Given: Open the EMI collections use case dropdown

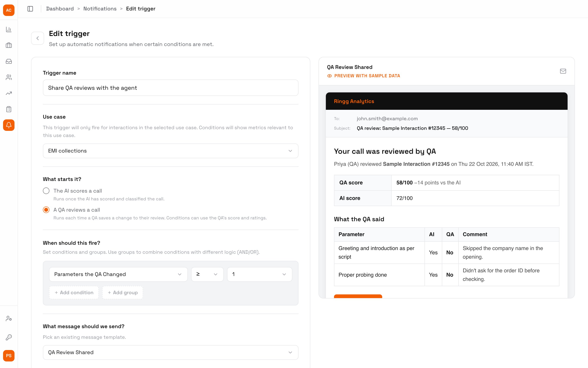Looking at the screenshot, I should point(170,151).
